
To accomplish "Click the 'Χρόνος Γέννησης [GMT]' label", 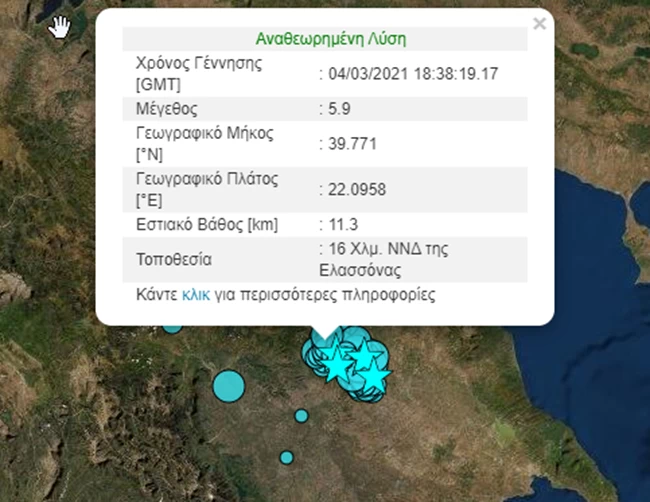I will pos(199,74).
